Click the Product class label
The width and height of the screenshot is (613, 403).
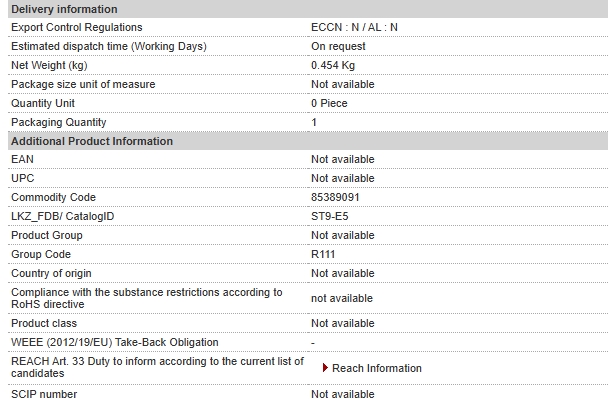tap(44, 323)
